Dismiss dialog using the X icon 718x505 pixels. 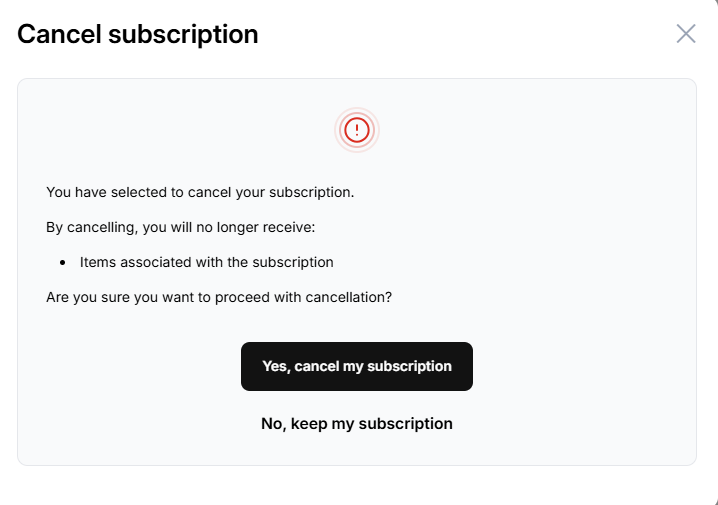pos(685,34)
